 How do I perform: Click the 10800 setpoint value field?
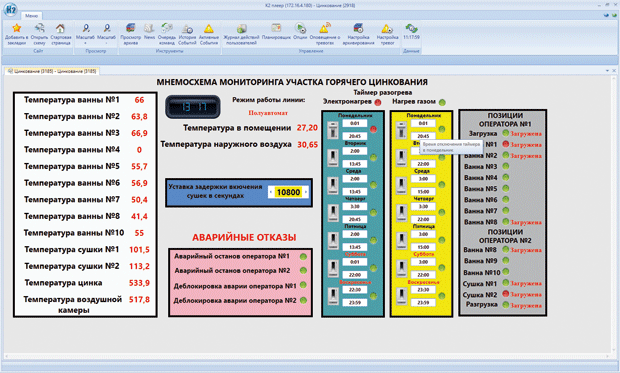[288, 192]
